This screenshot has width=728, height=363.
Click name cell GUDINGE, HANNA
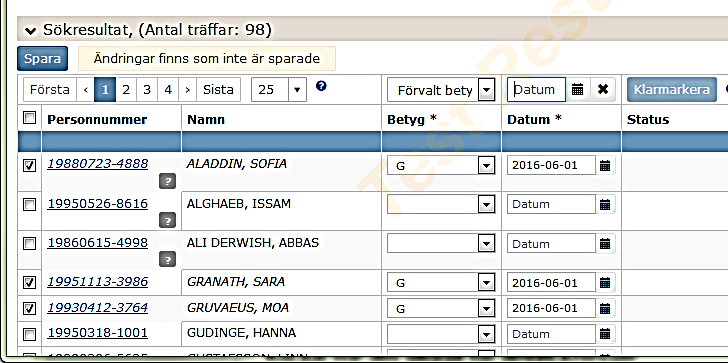point(241,333)
